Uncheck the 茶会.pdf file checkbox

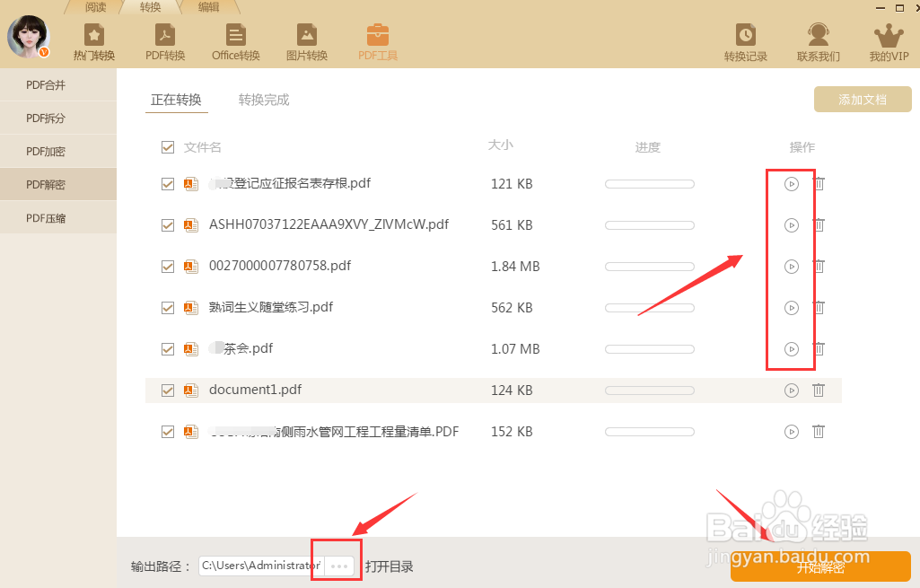coord(168,348)
